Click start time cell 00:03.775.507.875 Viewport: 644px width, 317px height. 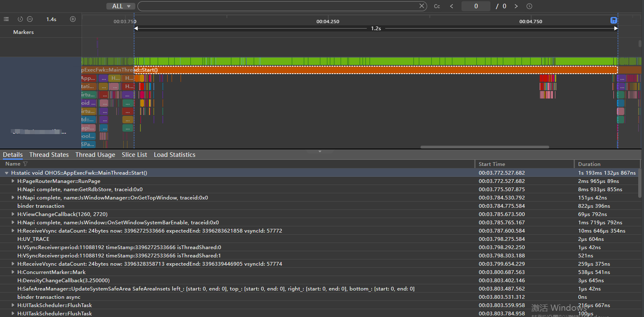point(502,190)
